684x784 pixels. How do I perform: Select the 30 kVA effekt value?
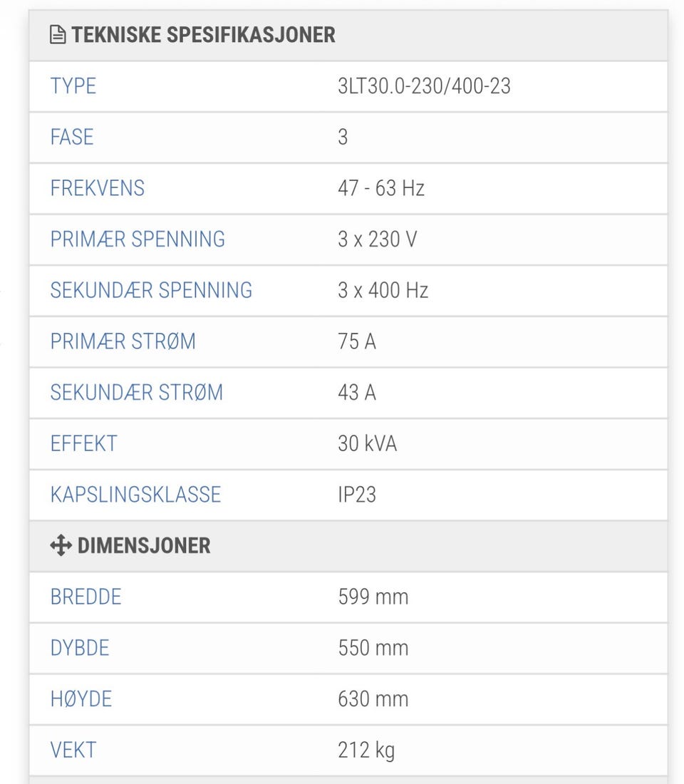click(x=368, y=443)
